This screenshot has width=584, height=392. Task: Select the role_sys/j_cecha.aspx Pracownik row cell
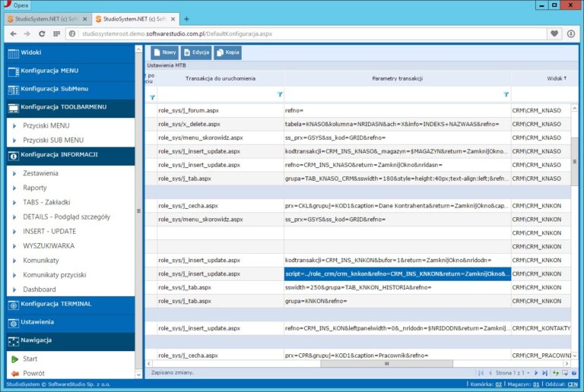tap(221, 356)
